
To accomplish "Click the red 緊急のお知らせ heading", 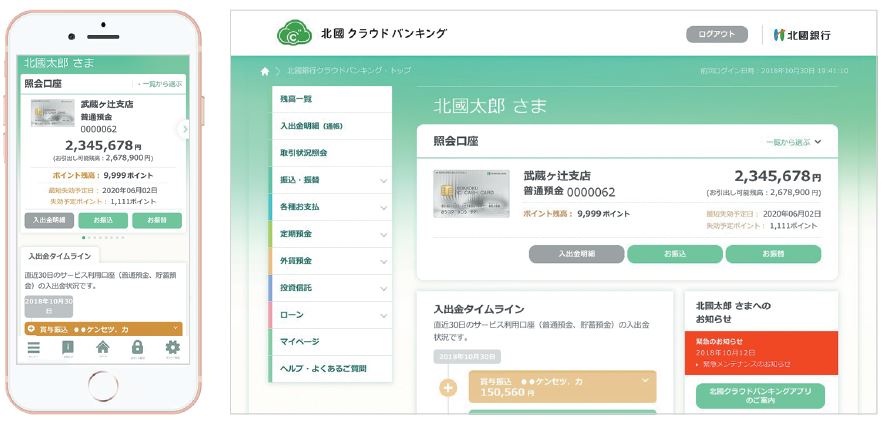I will tap(719, 342).
